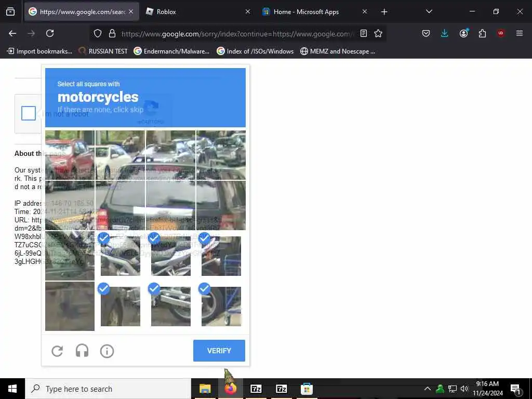Open the Index of /ISOs/Windows bookmark

point(255,51)
